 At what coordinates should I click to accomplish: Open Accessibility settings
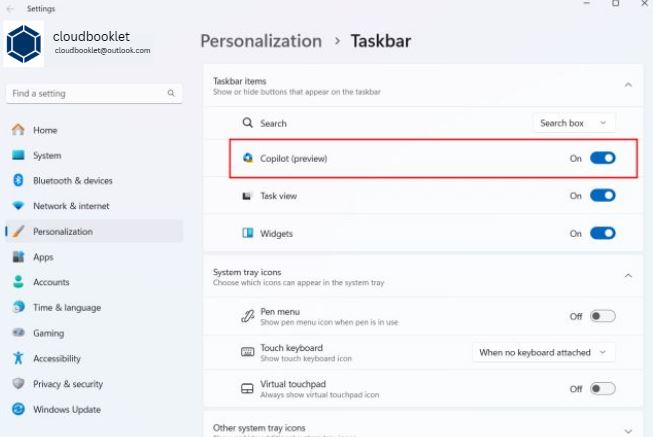(x=94, y=358)
